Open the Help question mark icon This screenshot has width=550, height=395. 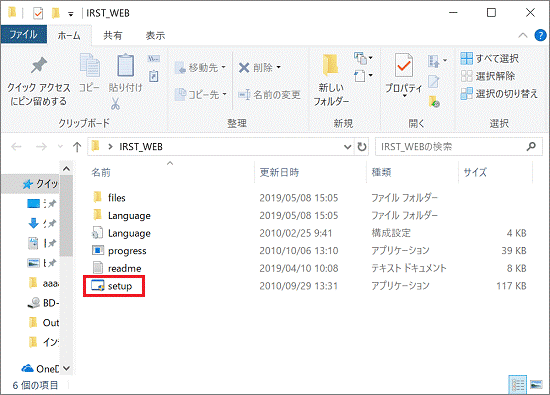point(540,35)
